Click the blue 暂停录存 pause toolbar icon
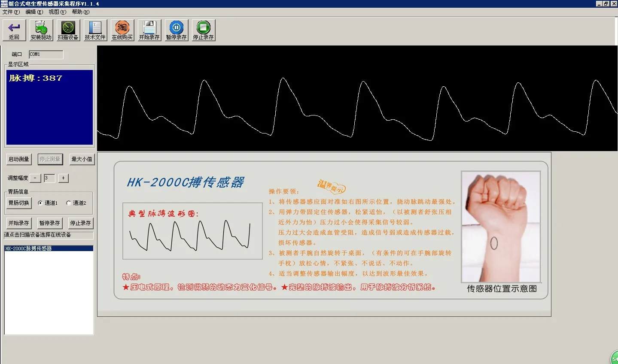 pyautogui.click(x=177, y=30)
